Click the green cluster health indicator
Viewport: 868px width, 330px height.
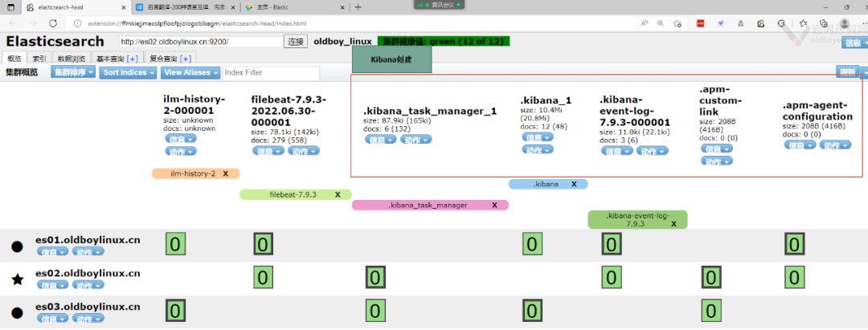coord(444,42)
